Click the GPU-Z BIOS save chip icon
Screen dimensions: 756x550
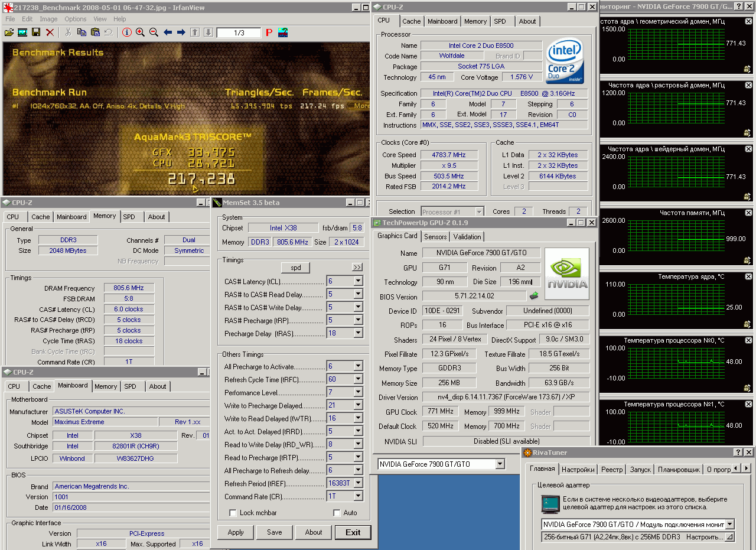534,296
